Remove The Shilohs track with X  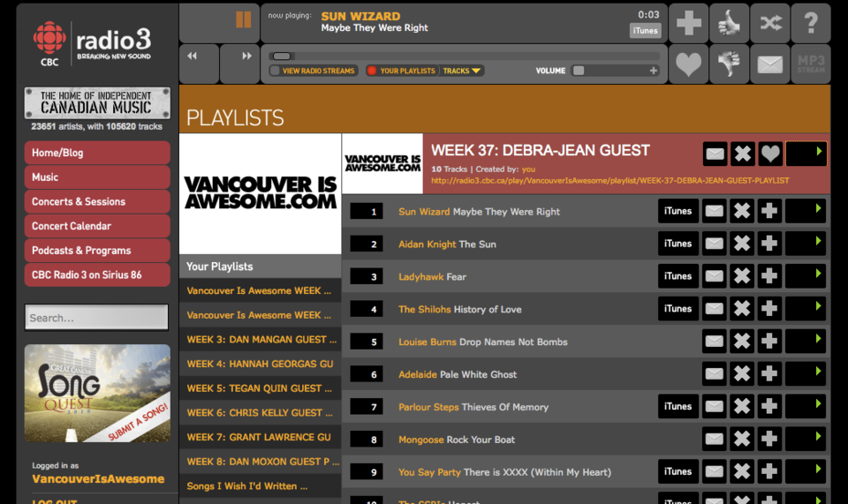pos(741,308)
